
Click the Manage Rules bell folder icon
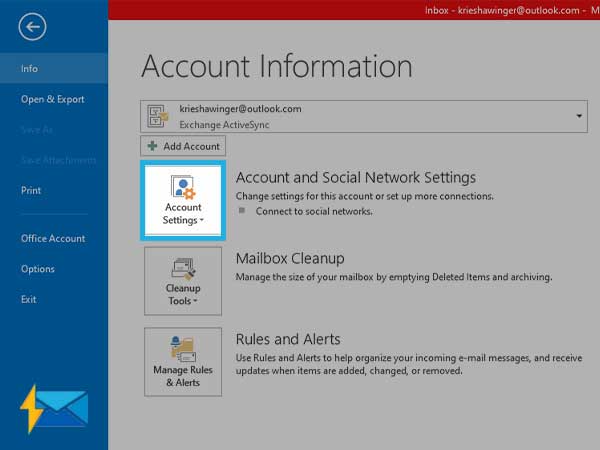(183, 349)
